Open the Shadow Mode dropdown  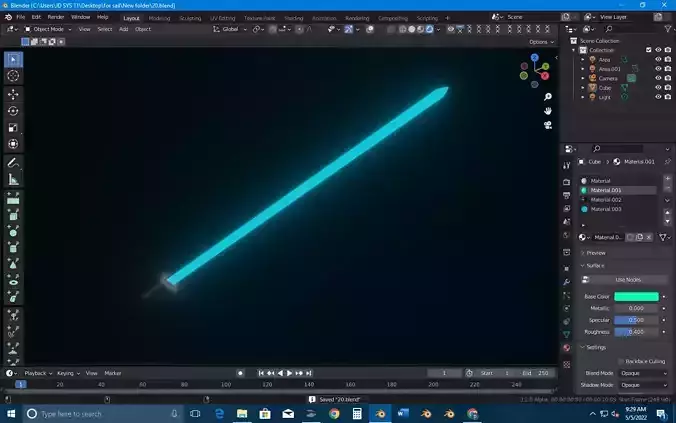[x=644, y=385]
